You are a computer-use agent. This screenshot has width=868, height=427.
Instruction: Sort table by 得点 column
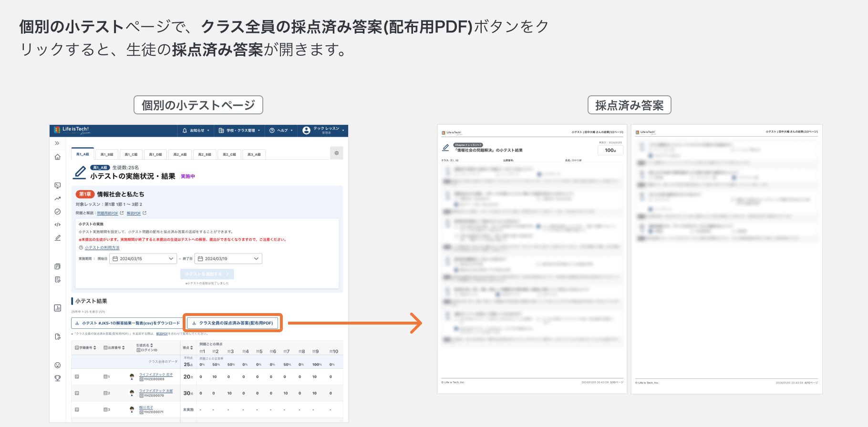click(188, 348)
